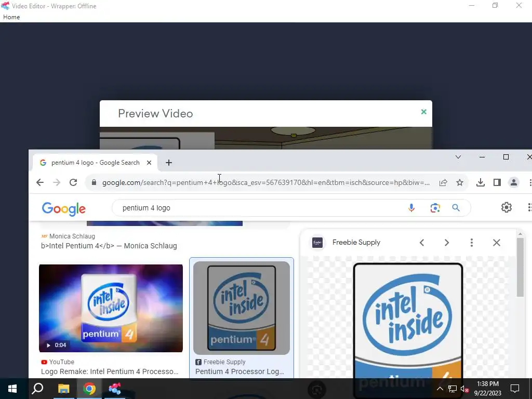Viewport: 532px width, 399px height.
Task: Close the image preview panel
Action: click(x=496, y=243)
